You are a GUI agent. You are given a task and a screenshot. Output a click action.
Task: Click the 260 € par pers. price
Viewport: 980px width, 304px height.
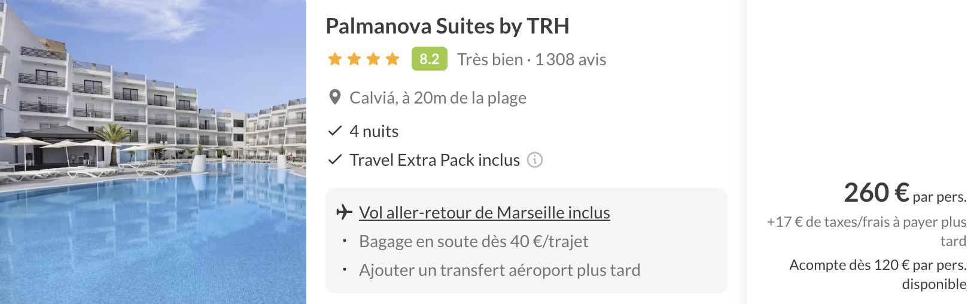(905, 193)
